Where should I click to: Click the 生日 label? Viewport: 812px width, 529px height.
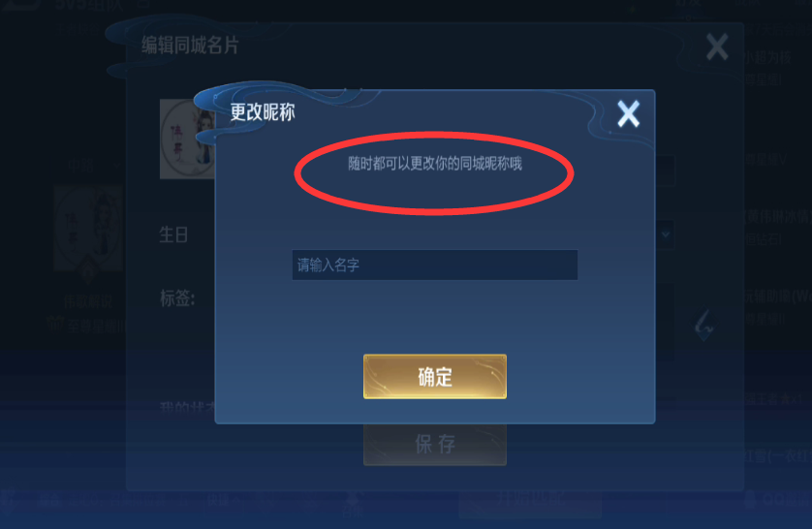173,234
